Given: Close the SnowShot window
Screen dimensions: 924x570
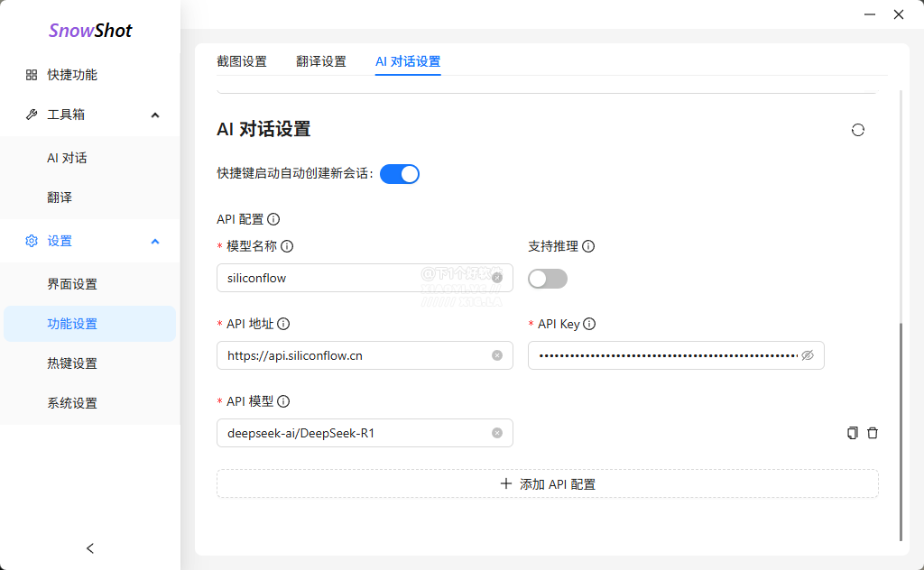Looking at the screenshot, I should click(x=899, y=14).
